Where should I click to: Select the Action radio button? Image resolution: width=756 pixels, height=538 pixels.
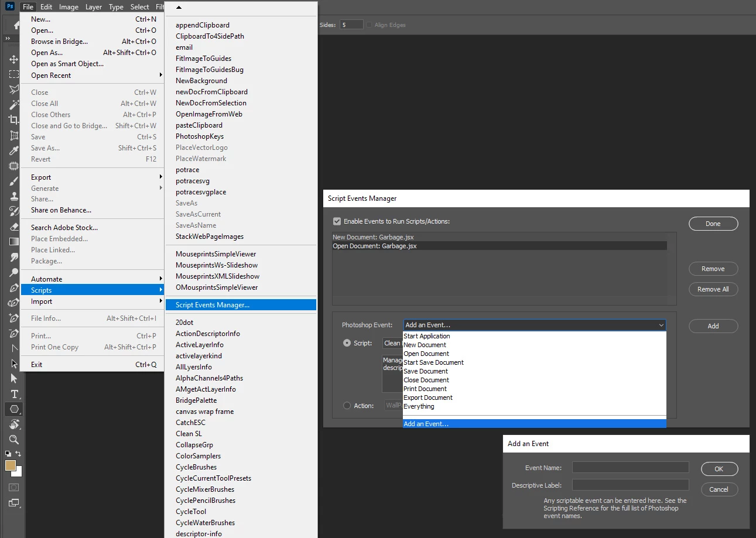[x=347, y=405]
